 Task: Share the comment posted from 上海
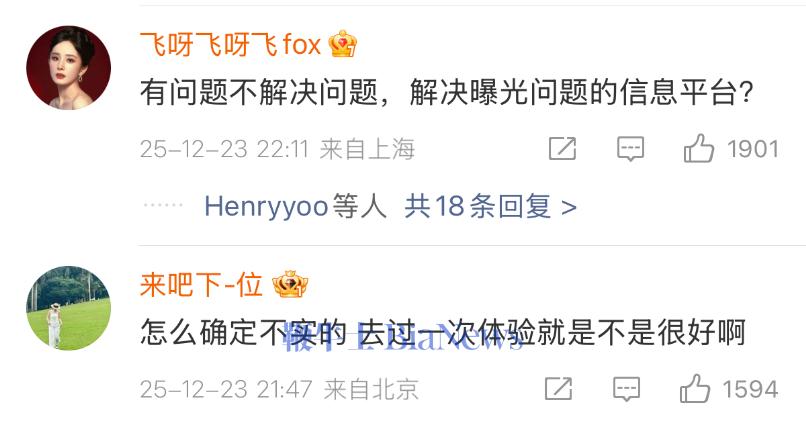click(562, 149)
